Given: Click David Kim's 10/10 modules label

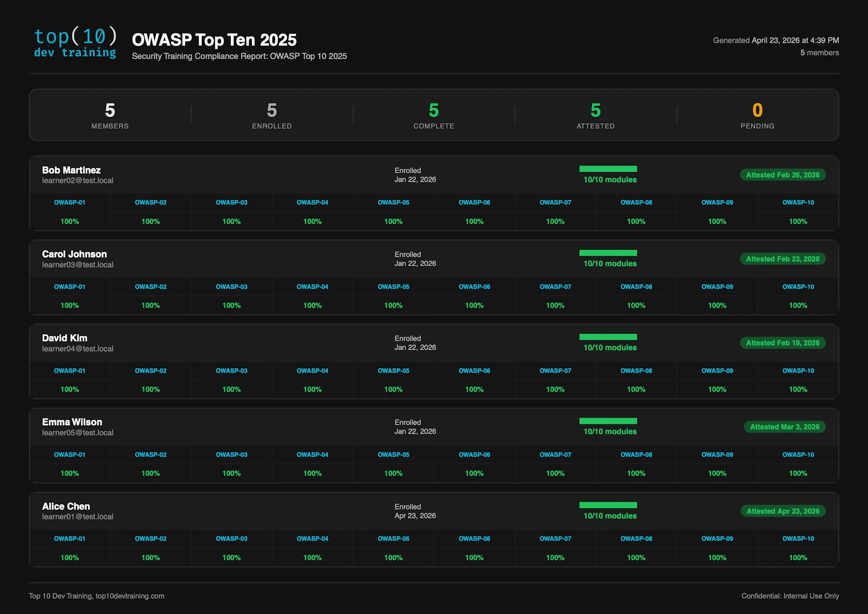Looking at the screenshot, I should click(610, 348).
